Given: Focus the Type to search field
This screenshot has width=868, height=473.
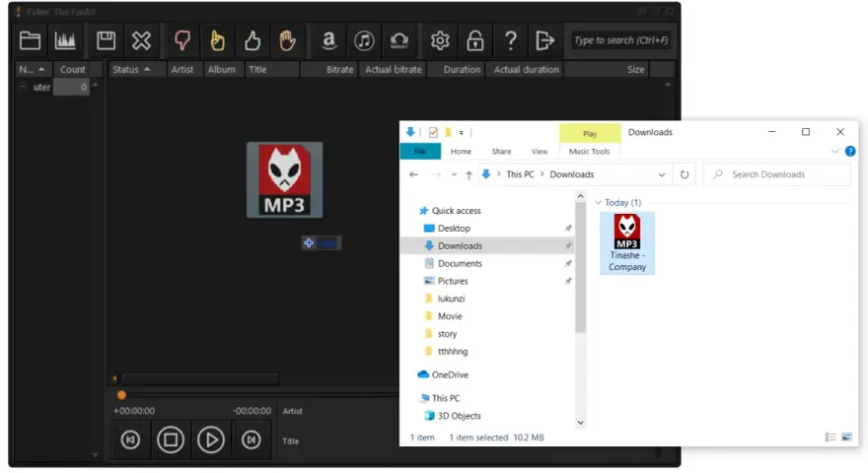Looking at the screenshot, I should 620,40.
